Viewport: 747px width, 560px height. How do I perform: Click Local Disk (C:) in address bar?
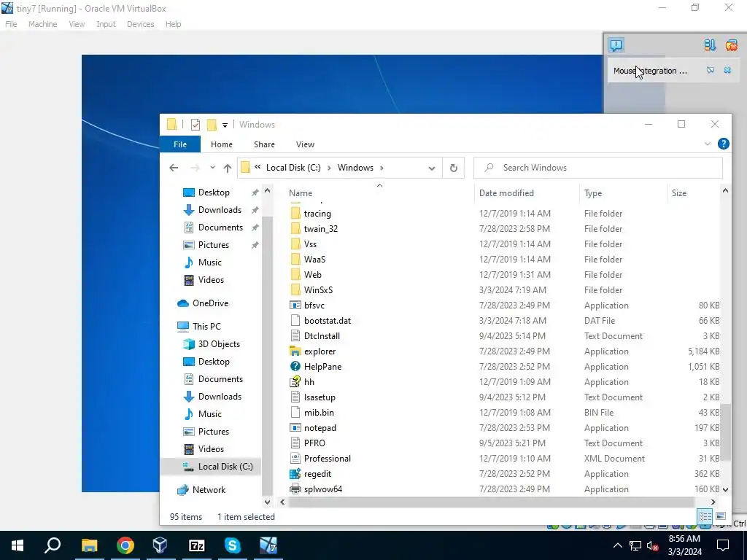click(x=293, y=168)
